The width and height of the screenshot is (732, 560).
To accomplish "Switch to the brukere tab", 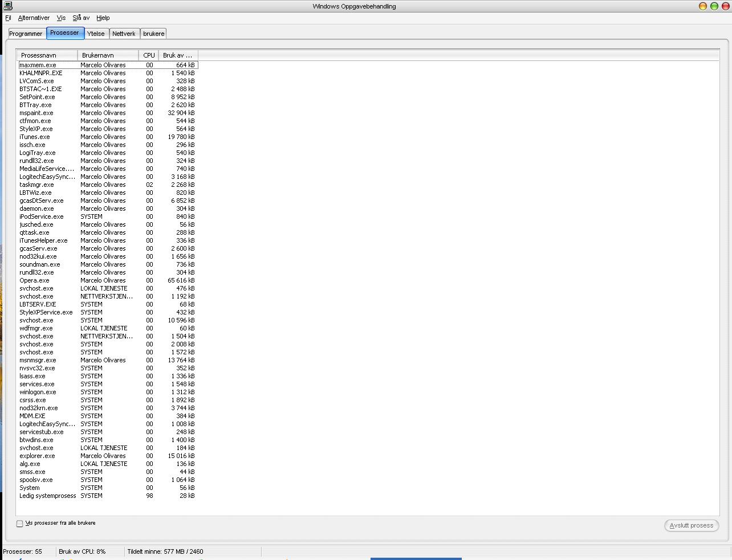I will (153, 34).
